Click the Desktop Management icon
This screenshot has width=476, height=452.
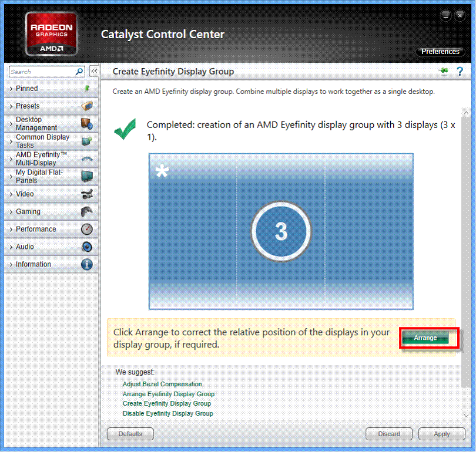click(x=87, y=124)
